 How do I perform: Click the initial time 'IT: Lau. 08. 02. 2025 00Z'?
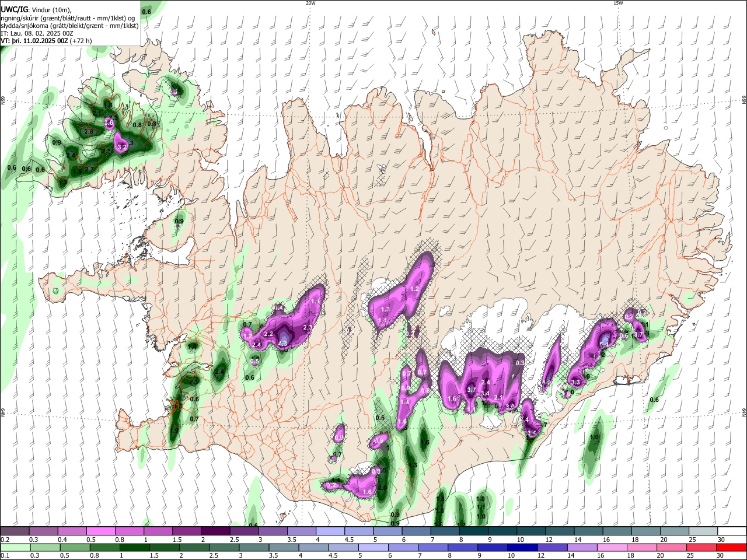coord(37,33)
